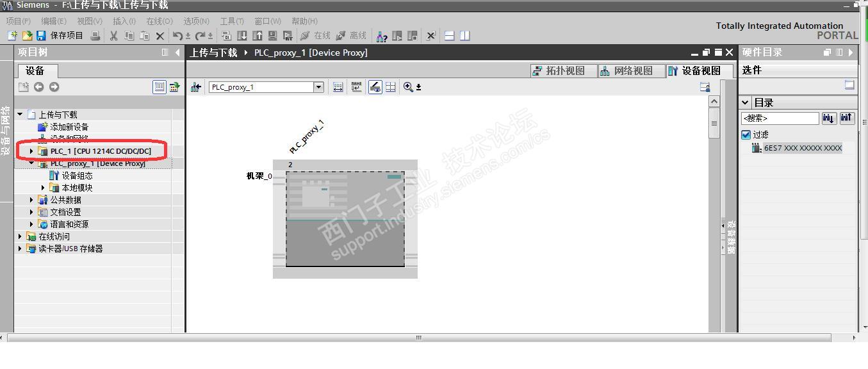Expand the 读卡器/USB 存储器 node

(x=20, y=249)
